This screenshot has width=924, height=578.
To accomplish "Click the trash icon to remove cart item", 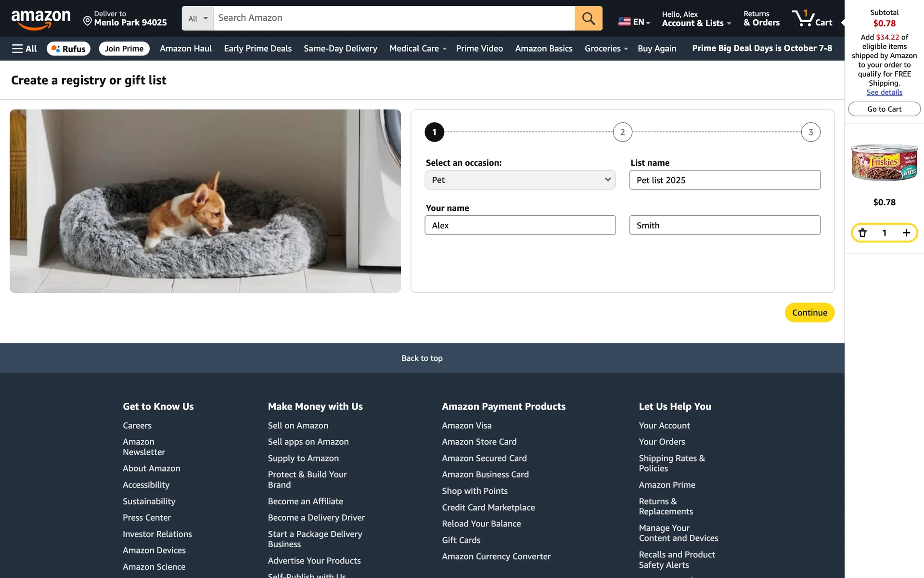I will pyautogui.click(x=862, y=233).
